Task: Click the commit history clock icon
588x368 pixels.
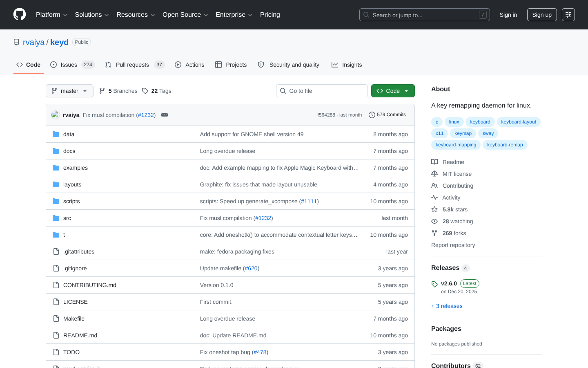Action: pyautogui.click(x=372, y=115)
